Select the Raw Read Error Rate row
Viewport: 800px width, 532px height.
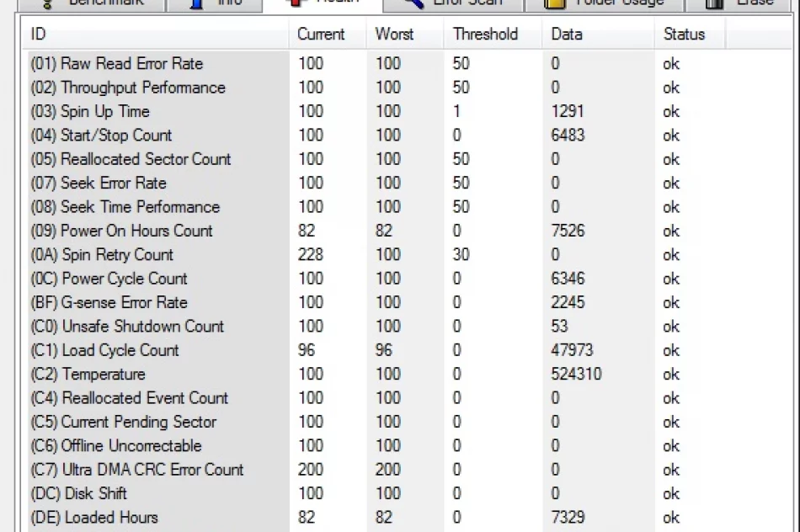pyautogui.click(x=116, y=63)
